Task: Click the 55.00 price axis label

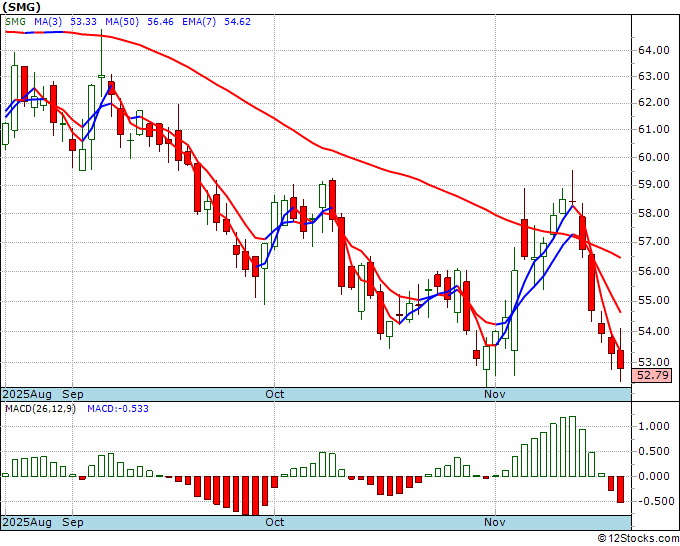Action: (x=654, y=301)
